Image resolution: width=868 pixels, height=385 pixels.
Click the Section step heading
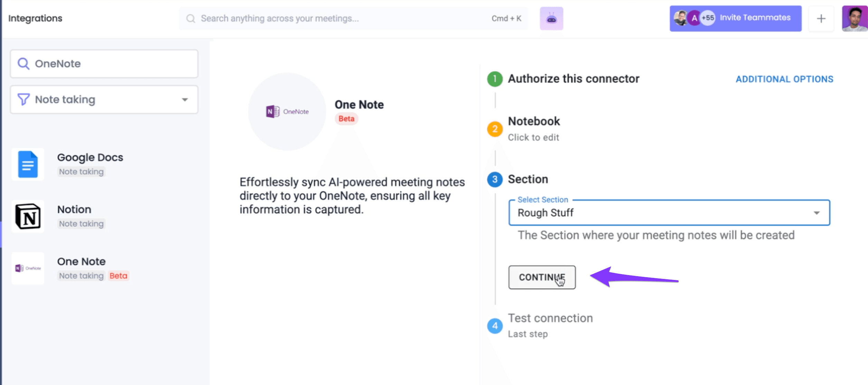point(528,179)
